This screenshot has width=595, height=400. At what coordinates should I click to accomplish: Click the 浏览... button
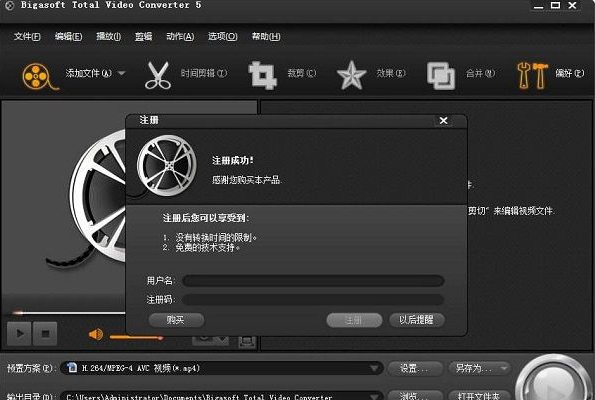point(415,395)
